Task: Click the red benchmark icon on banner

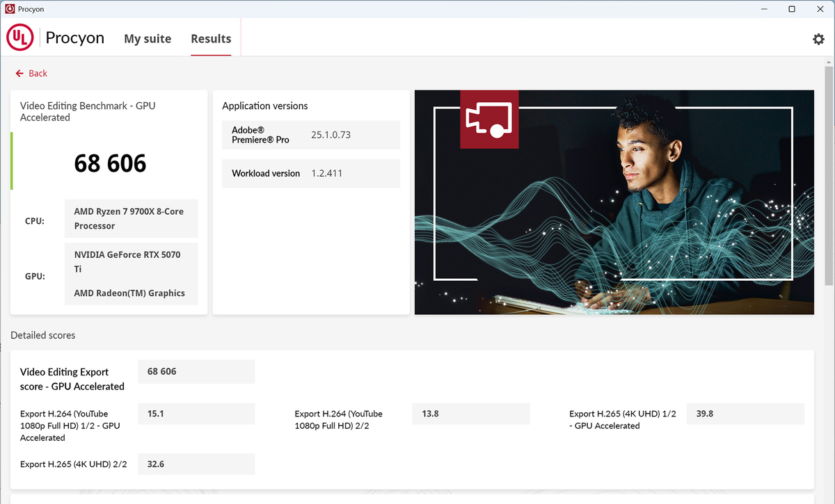Action: point(489,119)
